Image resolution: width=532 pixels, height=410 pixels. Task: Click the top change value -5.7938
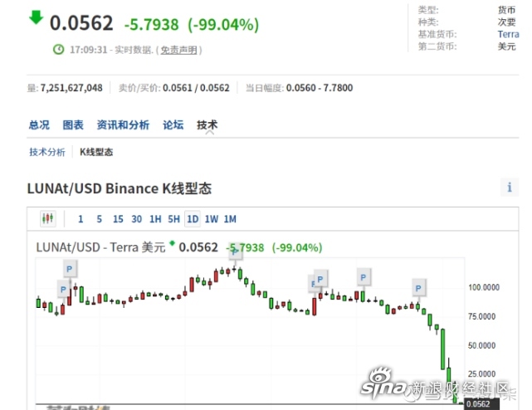click(151, 24)
